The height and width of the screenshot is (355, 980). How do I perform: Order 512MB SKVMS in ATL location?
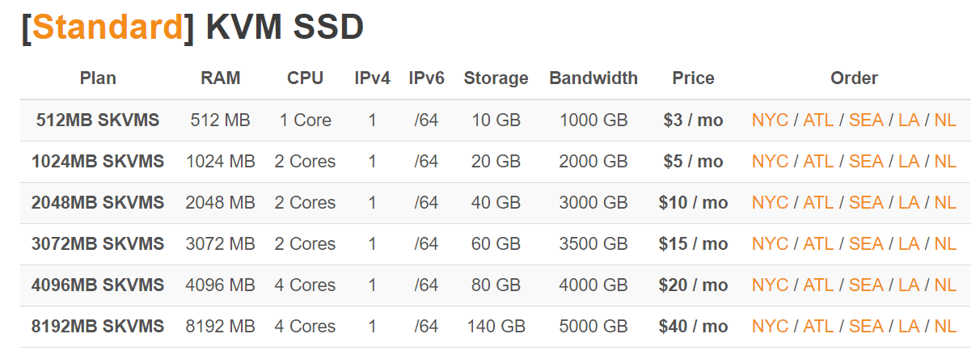tap(818, 120)
